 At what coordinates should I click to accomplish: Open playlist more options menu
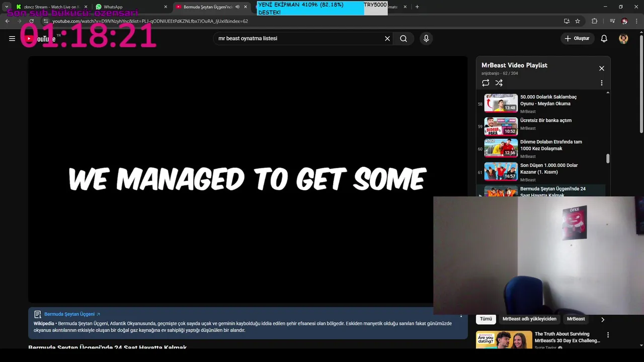pos(601,83)
